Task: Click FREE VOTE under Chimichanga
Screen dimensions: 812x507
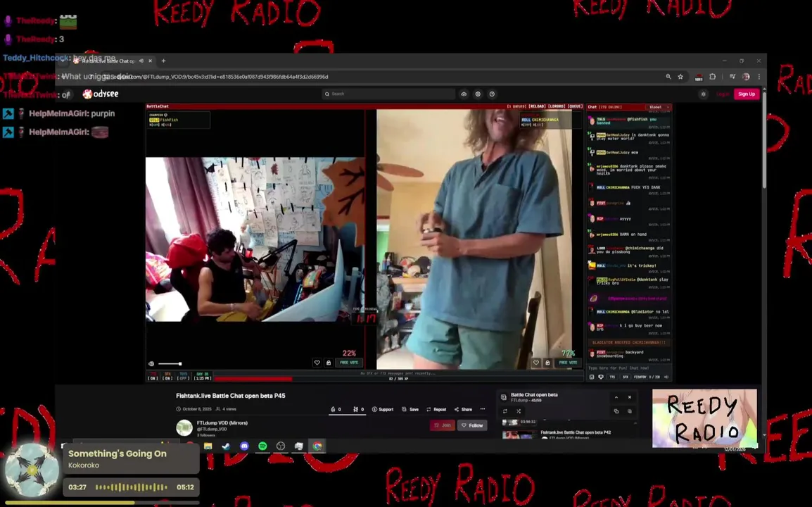Action: [568, 363]
